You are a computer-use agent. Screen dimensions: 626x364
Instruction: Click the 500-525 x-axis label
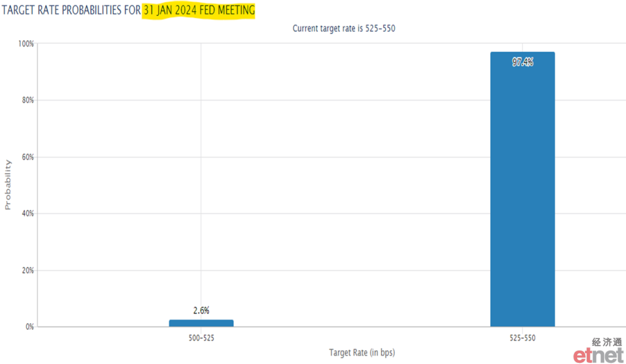pos(201,338)
